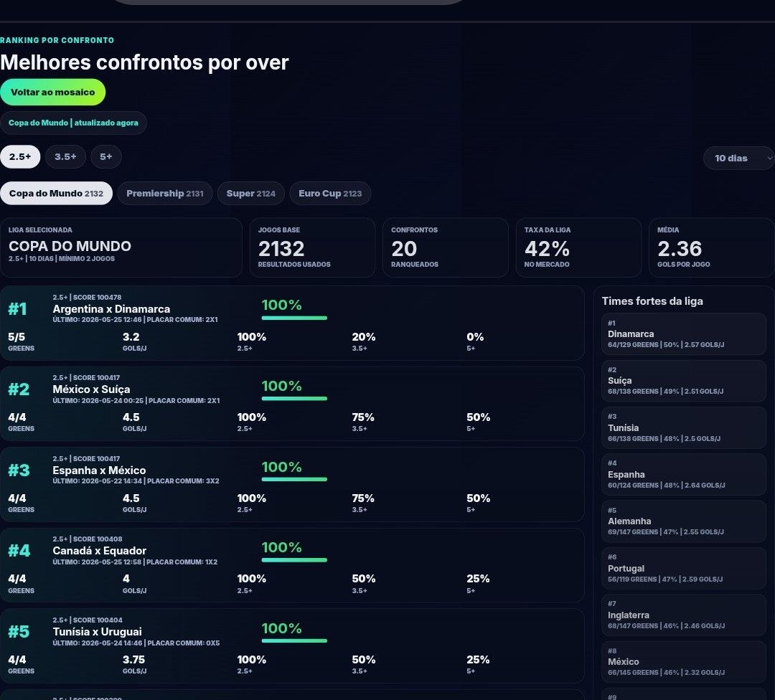Click the Copa do Mundo atualizado agora chip
This screenshot has height=700, width=775.
point(73,123)
